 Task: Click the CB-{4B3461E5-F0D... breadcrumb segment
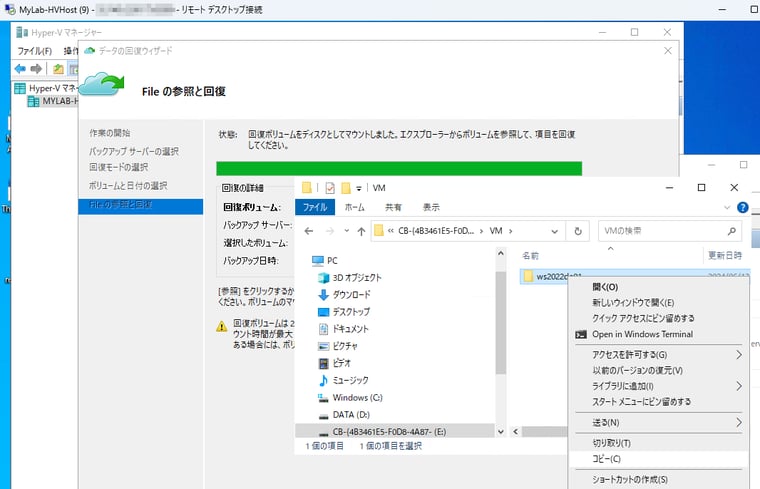(436, 231)
